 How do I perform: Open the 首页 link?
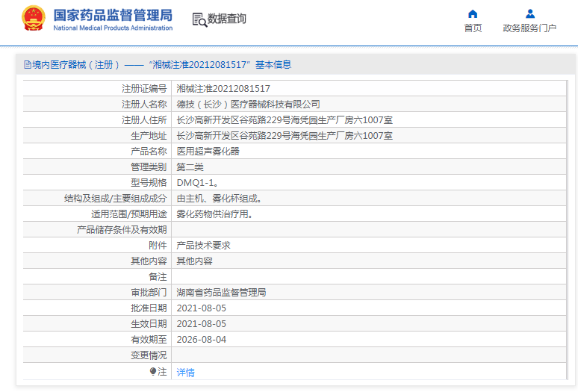pyautogui.click(x=473, y=28)
